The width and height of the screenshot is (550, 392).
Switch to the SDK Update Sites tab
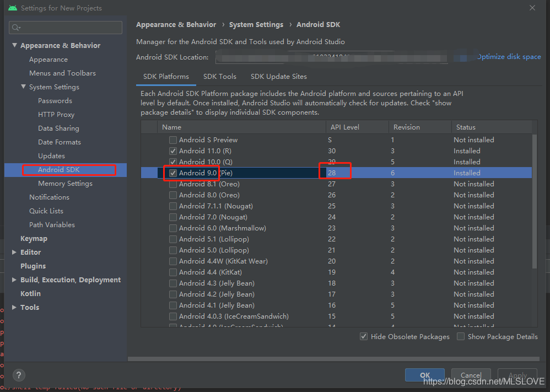click(278, 77)
